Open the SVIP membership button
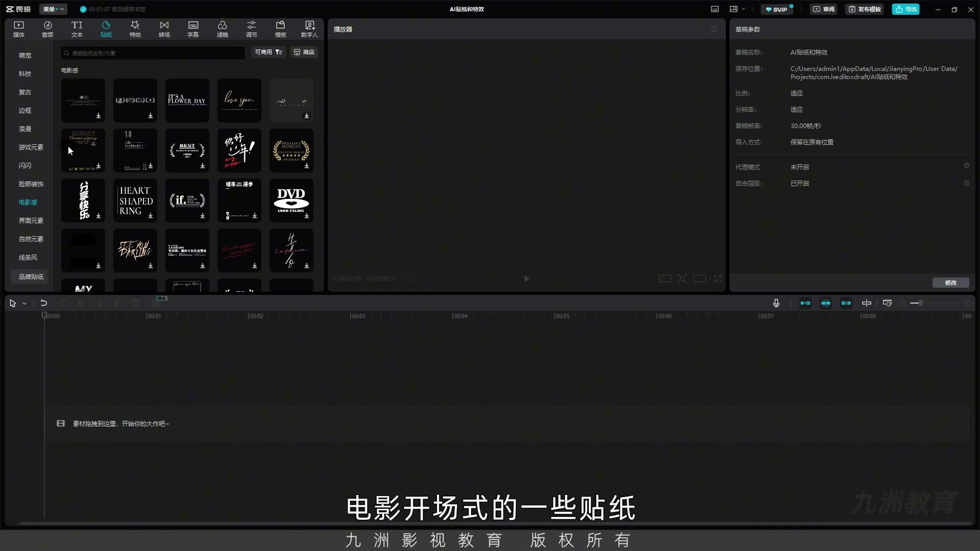This screenshot has width=980, height=551. click(777, 9)
